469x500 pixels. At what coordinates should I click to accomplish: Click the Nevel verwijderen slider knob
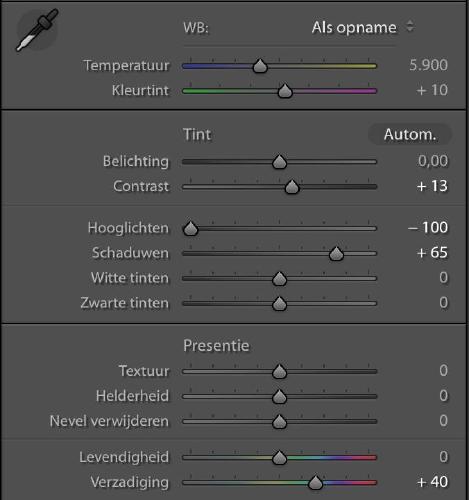(279, 421)
